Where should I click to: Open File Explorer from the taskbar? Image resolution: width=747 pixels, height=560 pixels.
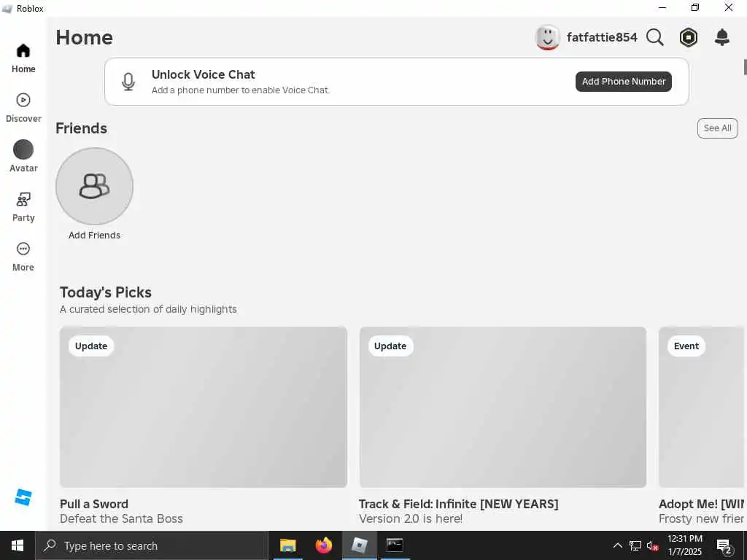287,545
